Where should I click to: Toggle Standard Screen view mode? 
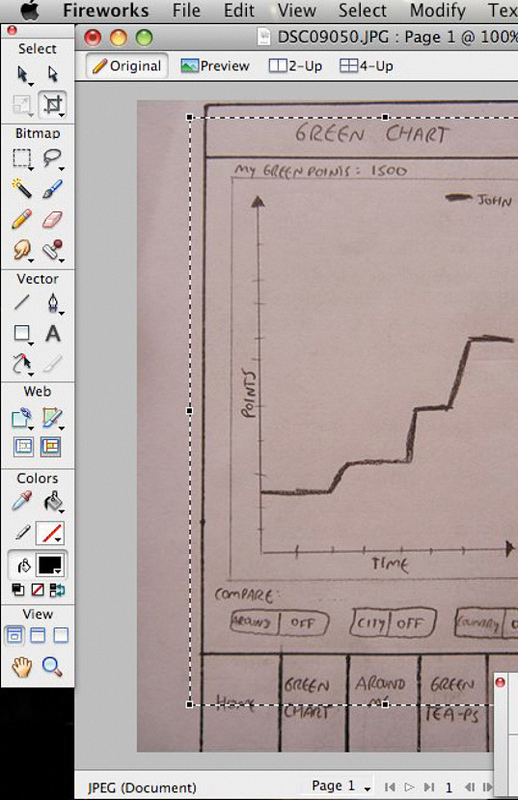click(14, 636)
